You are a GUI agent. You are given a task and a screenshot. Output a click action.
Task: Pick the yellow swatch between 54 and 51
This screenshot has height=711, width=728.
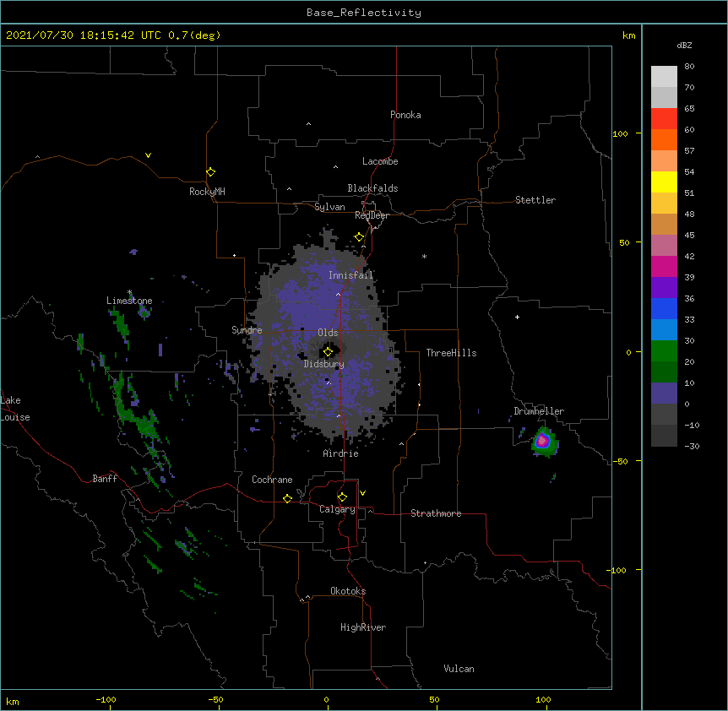click(664, 182)
